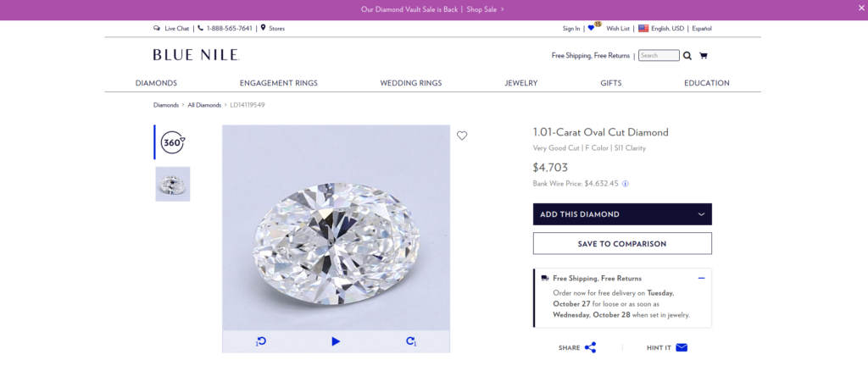Rotate diamond counterclockwise one step

[x=261, y=341]
